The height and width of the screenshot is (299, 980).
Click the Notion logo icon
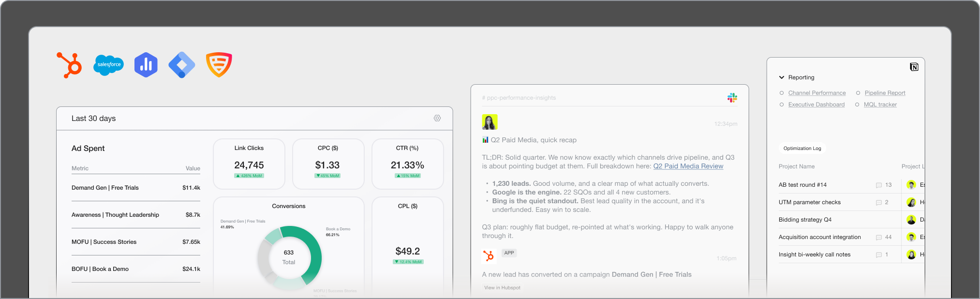tap(914, 67)
